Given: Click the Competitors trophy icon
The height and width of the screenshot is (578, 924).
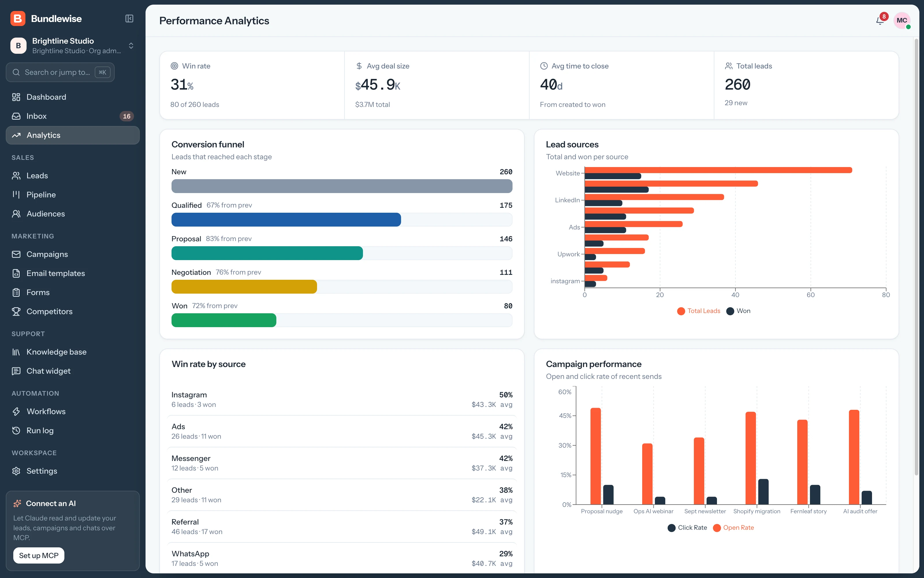Looking at the screenshot, I should pos(16,312).
